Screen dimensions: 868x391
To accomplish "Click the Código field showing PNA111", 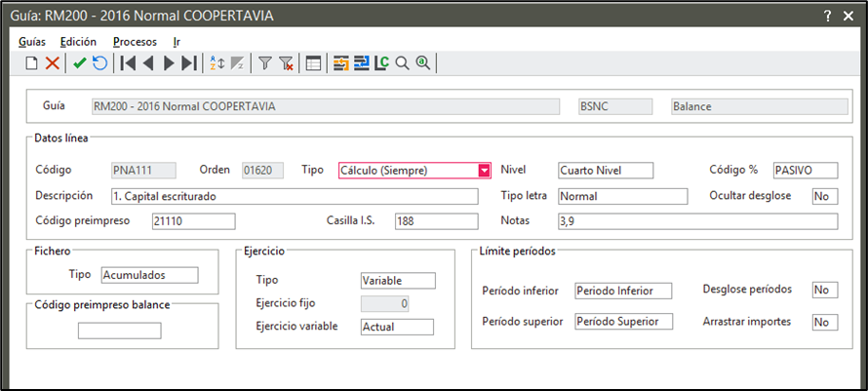I will 144,171.
